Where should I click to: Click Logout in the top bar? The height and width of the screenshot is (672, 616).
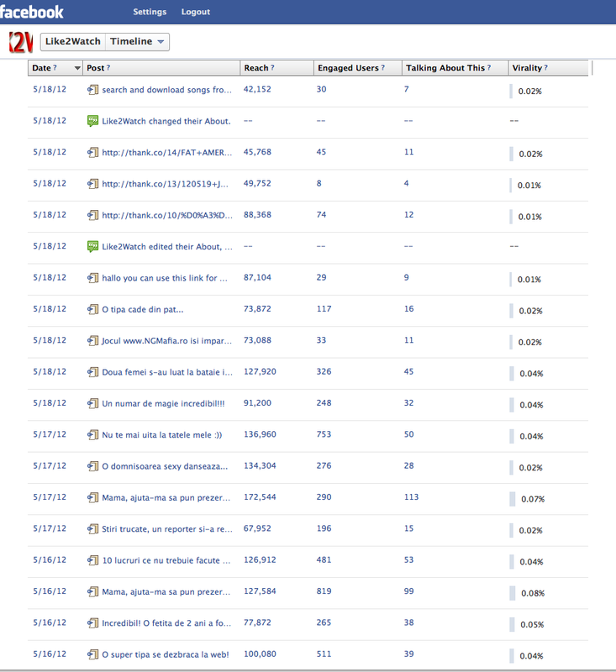coord(196,12)
